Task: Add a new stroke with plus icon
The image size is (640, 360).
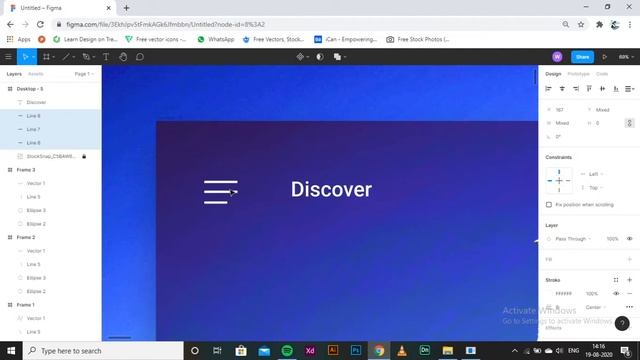Action: point(629,280)
